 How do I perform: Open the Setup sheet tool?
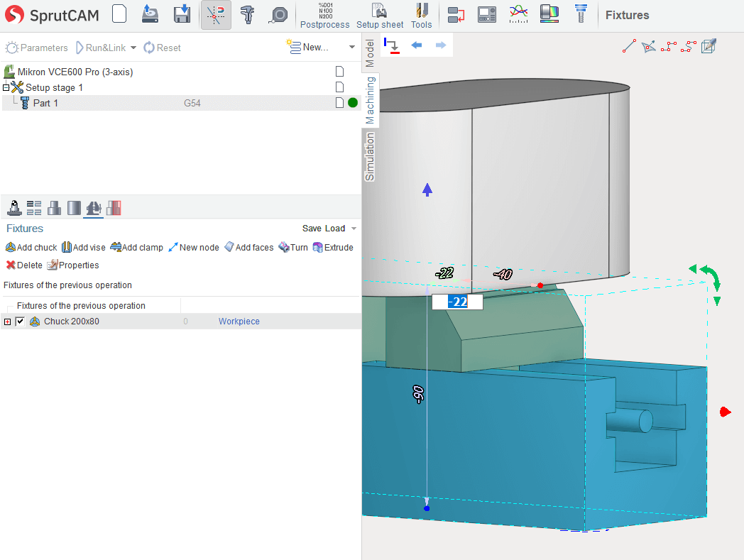click(x=380, y=16)
